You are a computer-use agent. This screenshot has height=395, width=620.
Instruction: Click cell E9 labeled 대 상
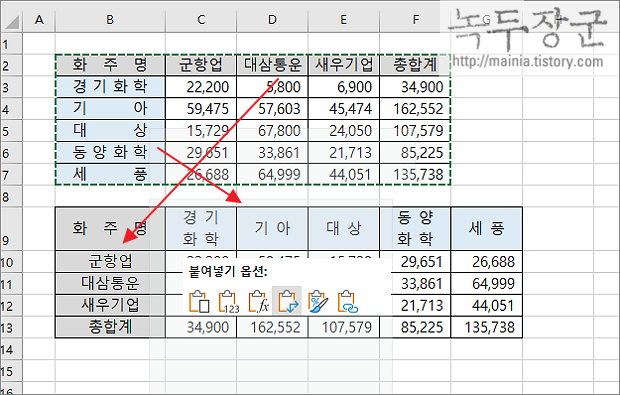[343, 229]
